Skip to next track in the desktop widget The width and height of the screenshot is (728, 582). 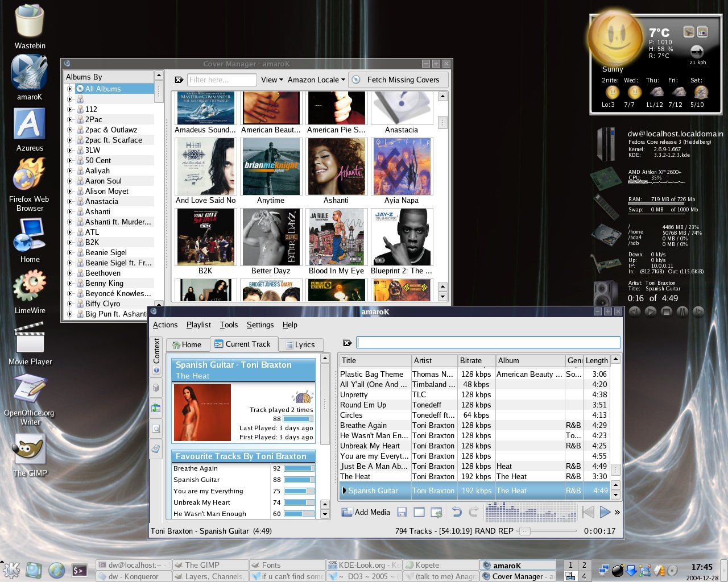pyautogui.click(x=698, y=311)
